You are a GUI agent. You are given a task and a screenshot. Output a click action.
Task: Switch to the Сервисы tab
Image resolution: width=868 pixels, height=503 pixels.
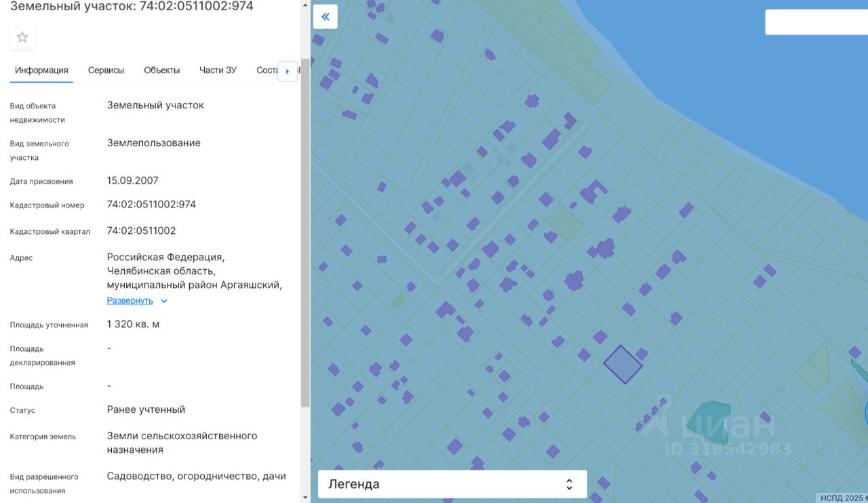click(x=106, y=71)
